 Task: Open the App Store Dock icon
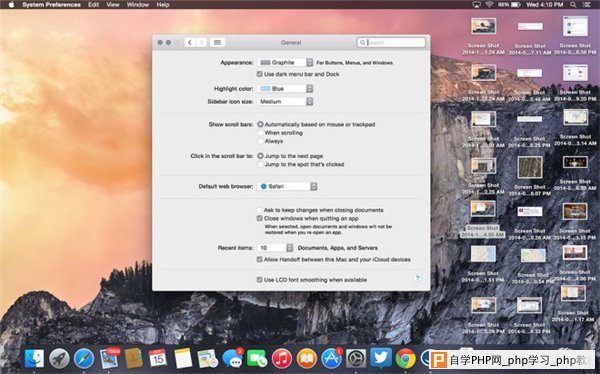point(331,359)
